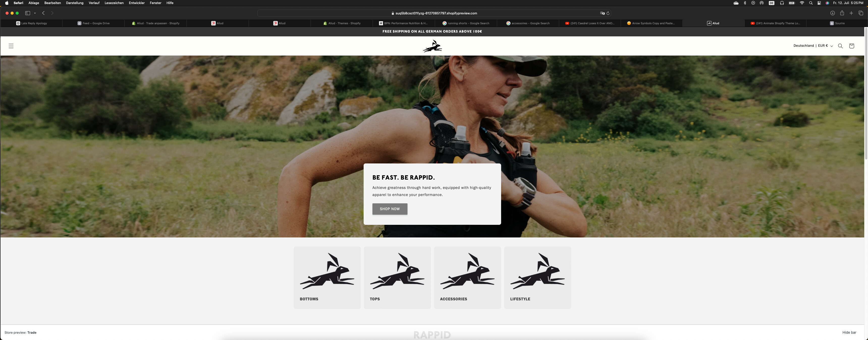Viewport: 868px width, 340px height.
Task: Open the shopping cart icon
Action: click(x=852, y=46)
